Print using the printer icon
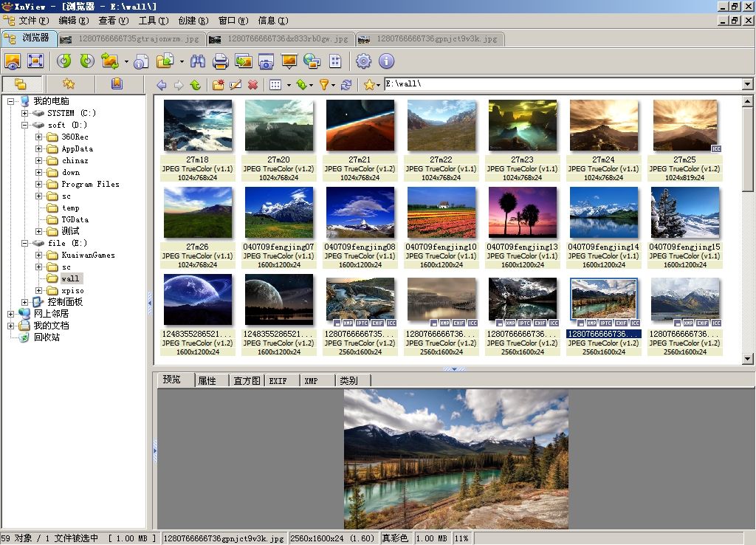Viewport: 756px width, 545px height. [x=220, y=61]
